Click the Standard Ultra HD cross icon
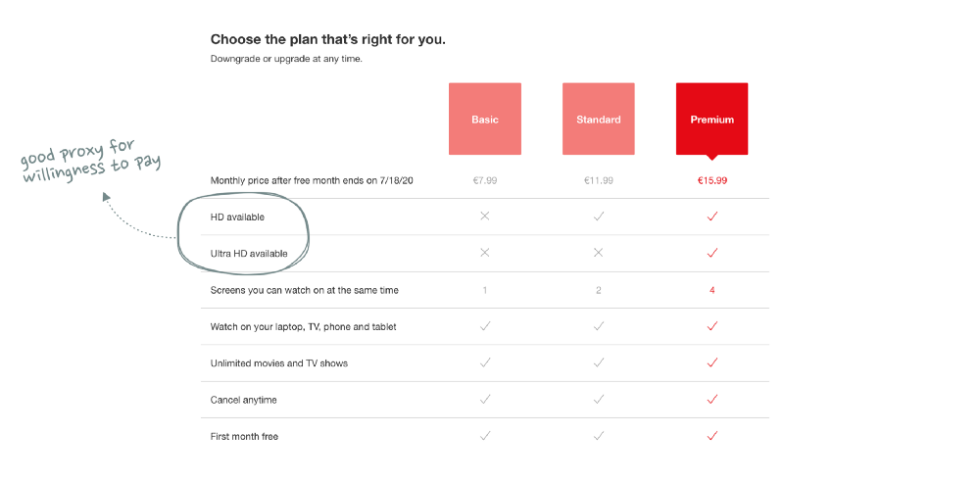 599,253
